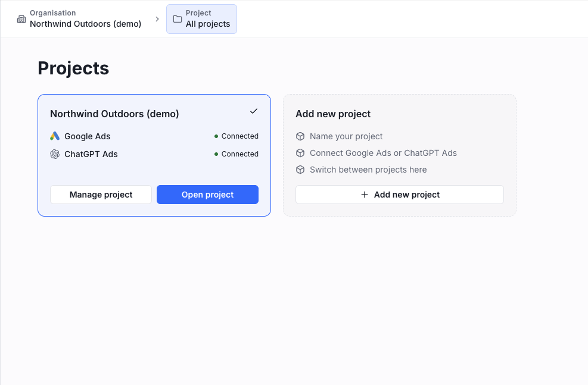
Task: Click the project folder icon
Action: 178,19
